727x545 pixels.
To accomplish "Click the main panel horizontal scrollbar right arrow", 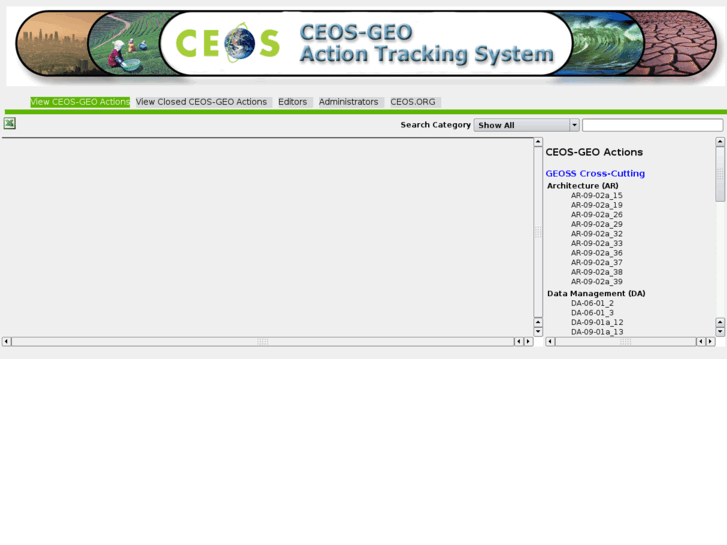I will pyautogui.click(x=528, y=341).
